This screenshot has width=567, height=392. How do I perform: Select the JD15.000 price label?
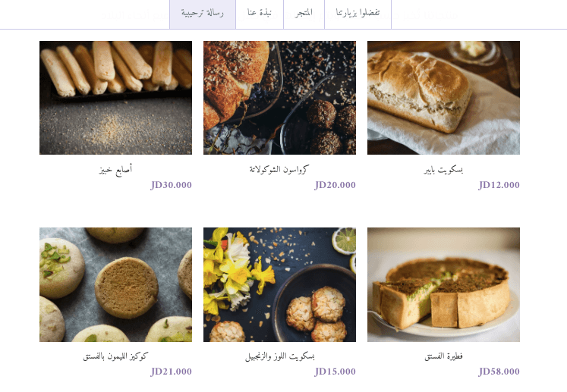[335, 372]
